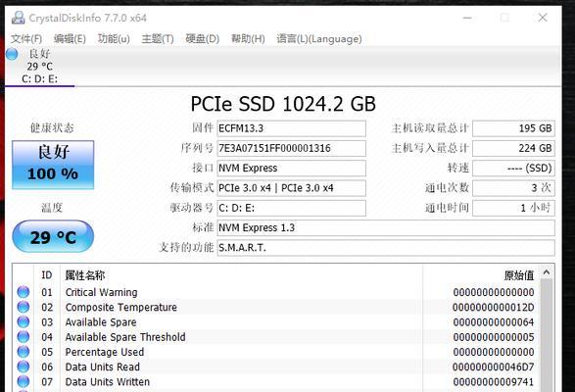Click the 29 °C temperature button

click(53, 236)
